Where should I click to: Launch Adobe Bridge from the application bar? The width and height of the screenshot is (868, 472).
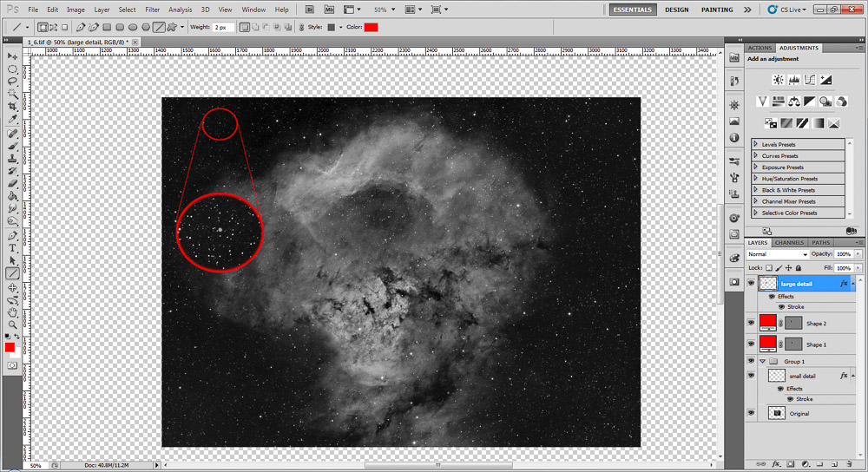(x=310, y=10)
